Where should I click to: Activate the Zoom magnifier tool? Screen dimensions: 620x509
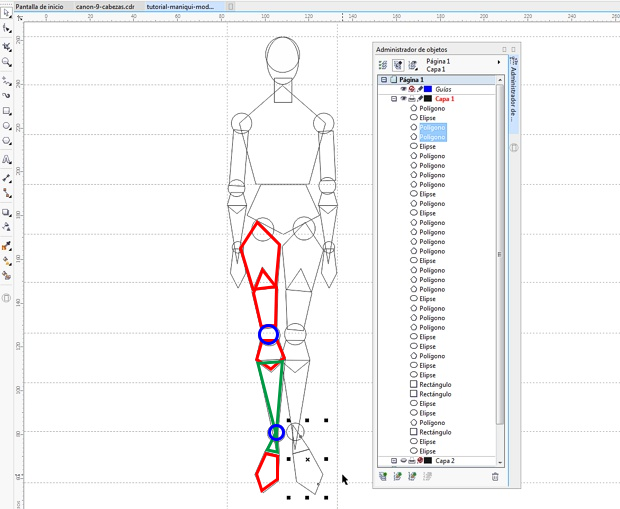coord(6,62)
